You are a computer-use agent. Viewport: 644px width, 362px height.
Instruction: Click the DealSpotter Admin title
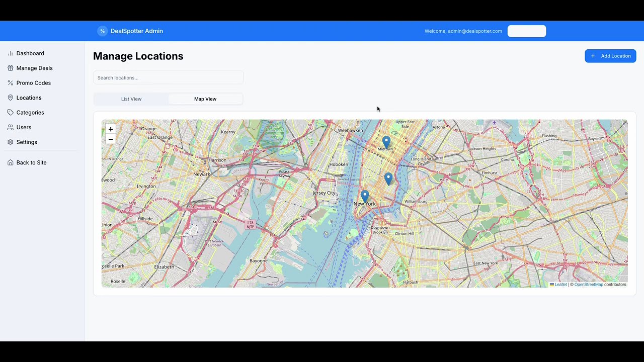tap(136, 31)
